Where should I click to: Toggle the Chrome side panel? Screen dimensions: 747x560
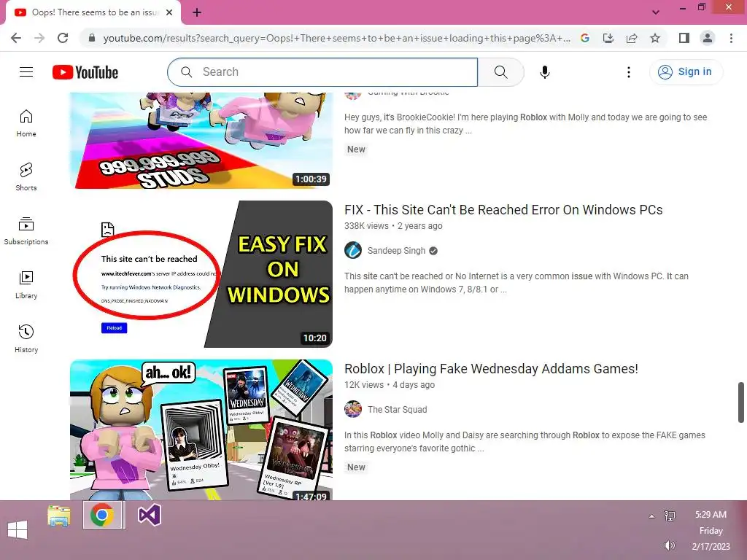[x=684, y=38]
